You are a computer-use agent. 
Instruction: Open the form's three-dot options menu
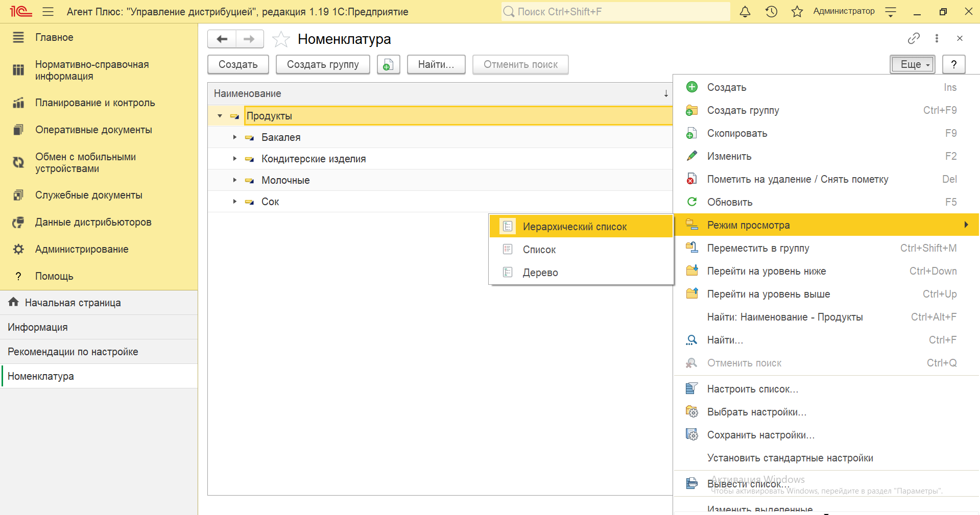[x=937, y=38]
